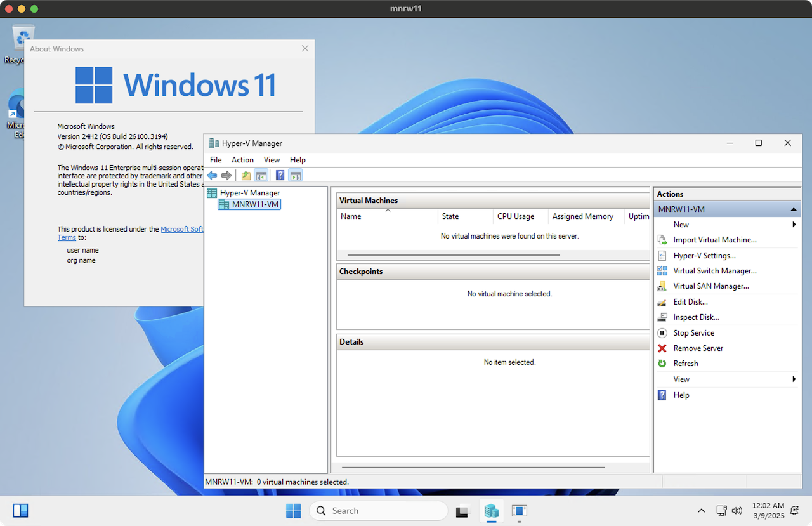
Task: Collapse the MNRW11-VM actions section
Action: pyautogui.click(x=794, y=209)
